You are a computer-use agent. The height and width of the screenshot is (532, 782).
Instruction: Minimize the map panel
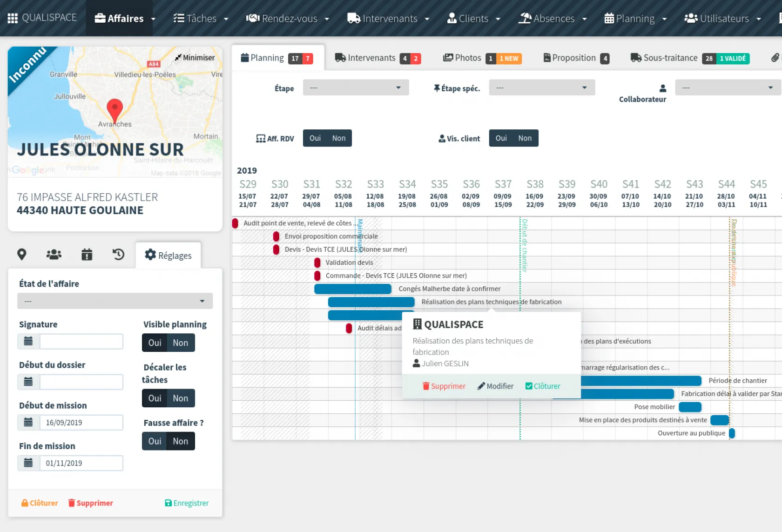click(195, 58)
